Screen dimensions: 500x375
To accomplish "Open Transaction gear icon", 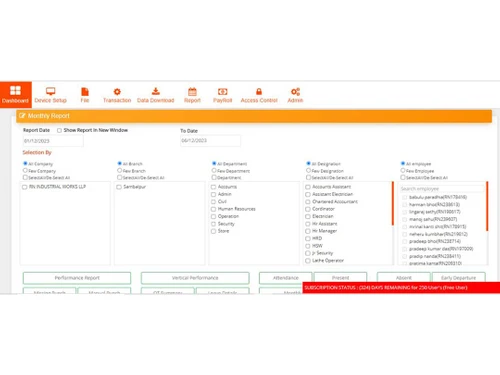I will pyautogui.click(x=117, y=92).
